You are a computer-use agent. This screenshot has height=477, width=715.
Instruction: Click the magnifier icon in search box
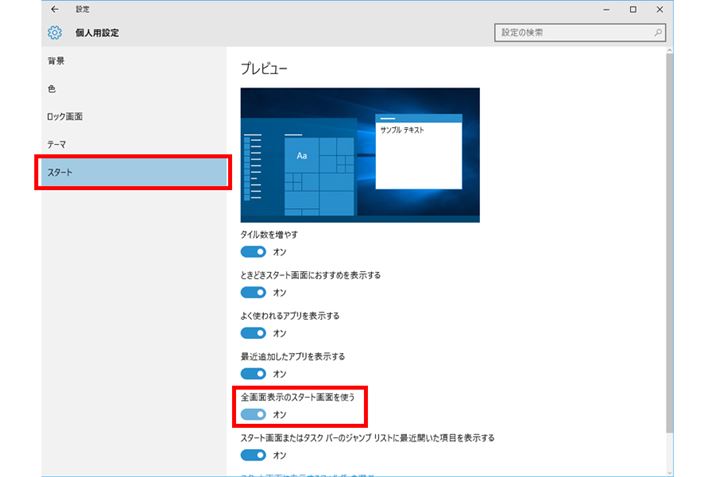[657, 33]
